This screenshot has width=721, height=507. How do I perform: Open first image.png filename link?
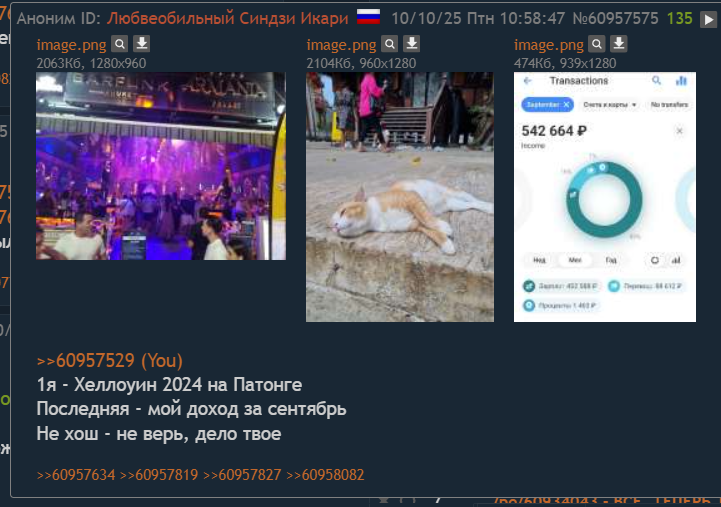click(71, 45)
